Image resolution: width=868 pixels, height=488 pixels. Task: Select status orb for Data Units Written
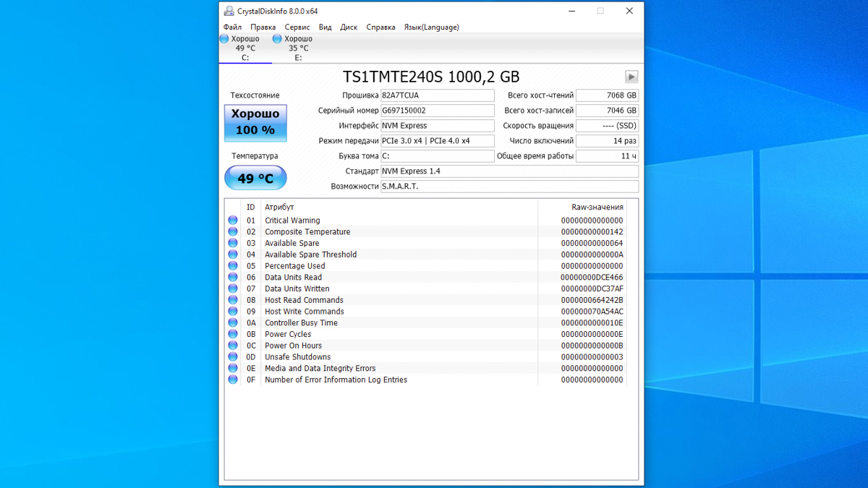click(233, 288)
